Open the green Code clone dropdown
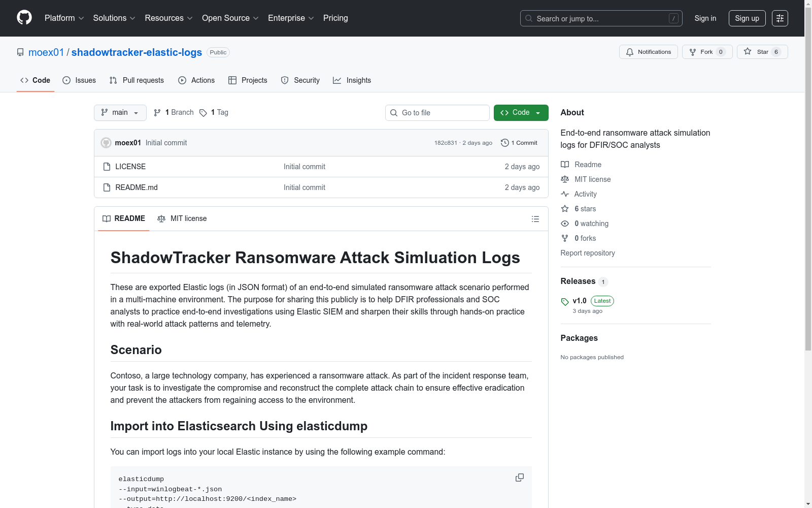Image resolution: width=812 pixels, height=508 pixels. pos(521,113)
